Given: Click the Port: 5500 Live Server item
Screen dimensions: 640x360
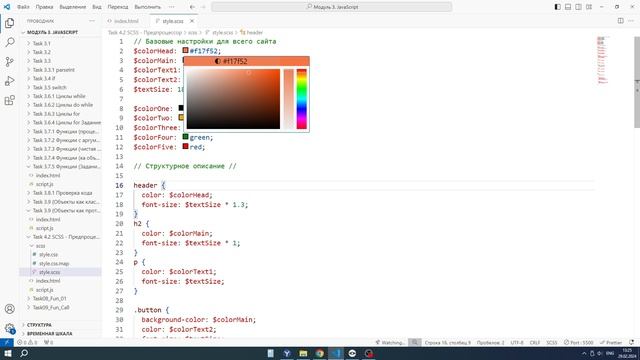Looking at the screenshot, I should [x=578, y=342].
